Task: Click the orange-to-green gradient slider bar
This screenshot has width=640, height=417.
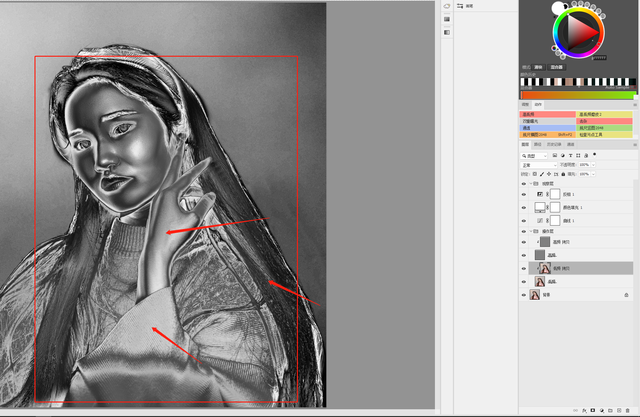Action: tap(578, 95)
